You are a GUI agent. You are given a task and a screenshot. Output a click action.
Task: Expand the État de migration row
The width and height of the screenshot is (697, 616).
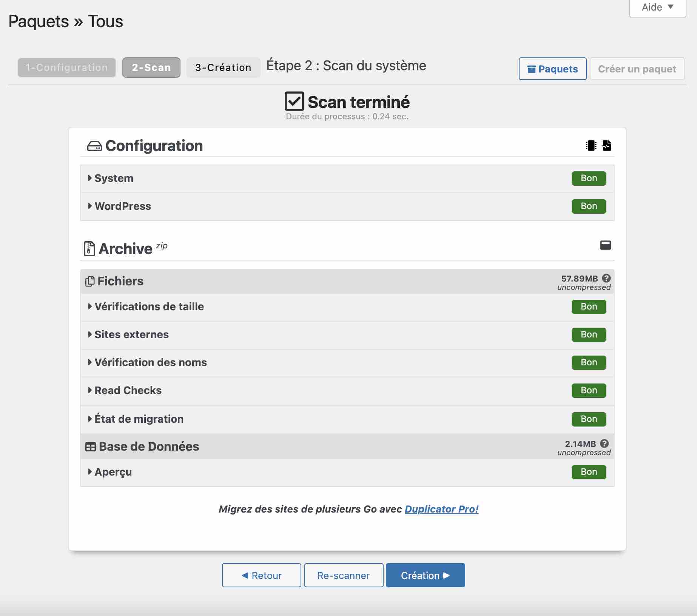click(139, 419)
